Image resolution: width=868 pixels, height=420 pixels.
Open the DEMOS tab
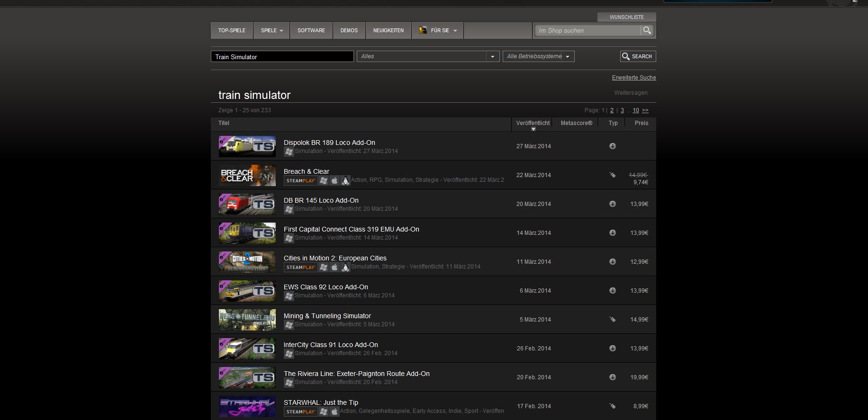[349, 30]
